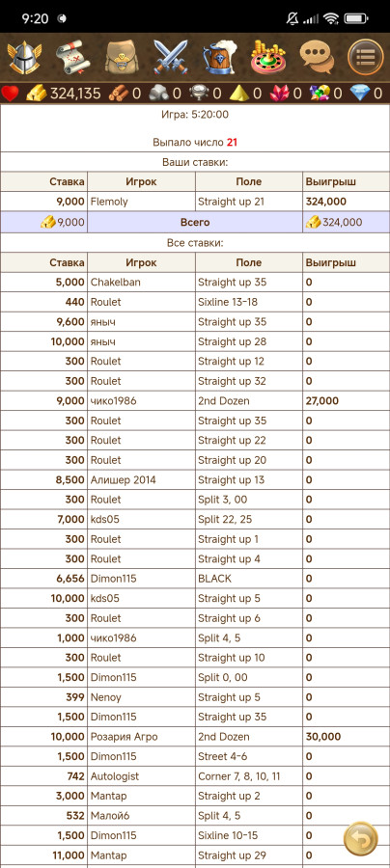Click the Выигрыш header in all bets
This screenshot has width=390, height=868.
pyautogui.click(x=331, y=262)
